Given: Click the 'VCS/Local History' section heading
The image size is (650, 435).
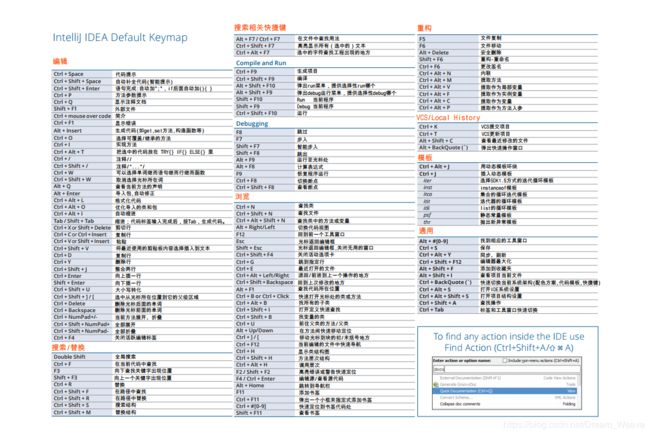Looking at the screenshot, I should click(448, 118).
